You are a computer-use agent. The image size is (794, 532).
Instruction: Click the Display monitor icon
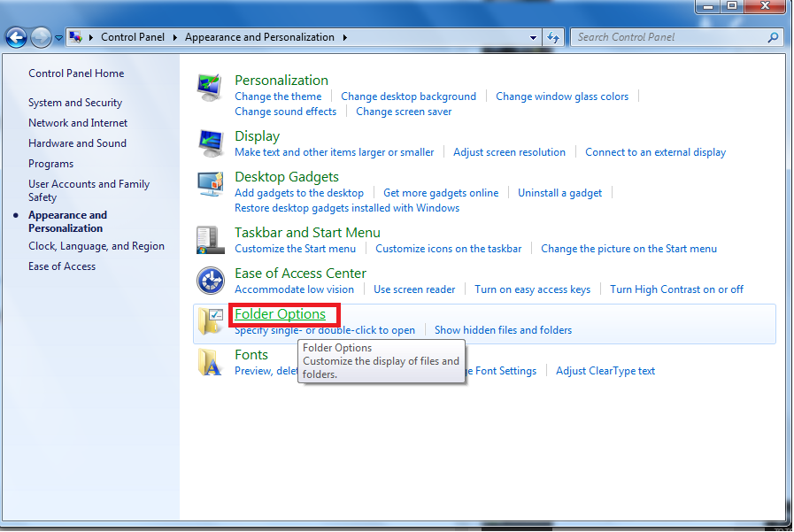coord(211,143)
